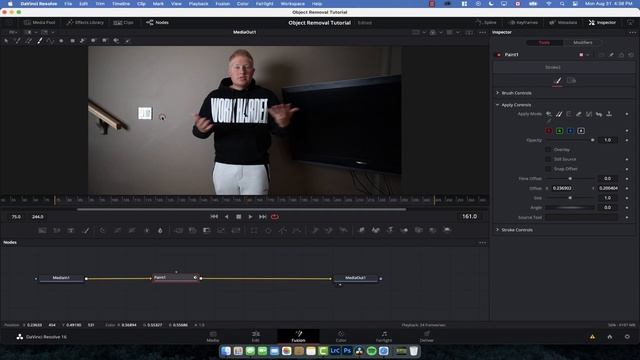Open the Fairlight page

[384, 336]
